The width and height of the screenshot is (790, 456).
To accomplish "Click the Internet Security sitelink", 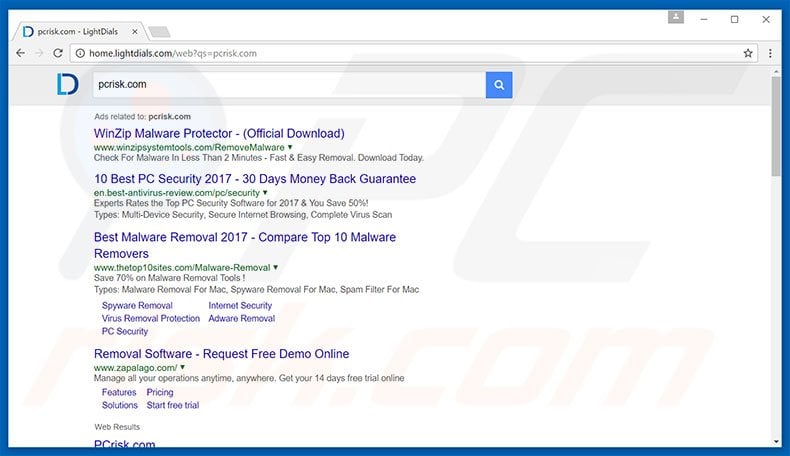I will click(240, 305).
